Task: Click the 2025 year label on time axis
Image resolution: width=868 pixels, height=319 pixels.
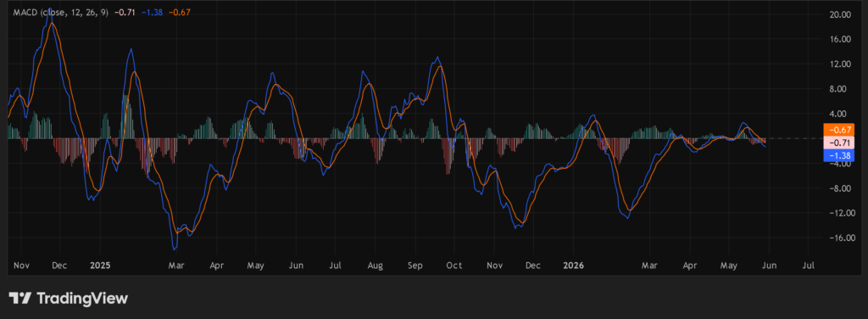Action: 100,266
